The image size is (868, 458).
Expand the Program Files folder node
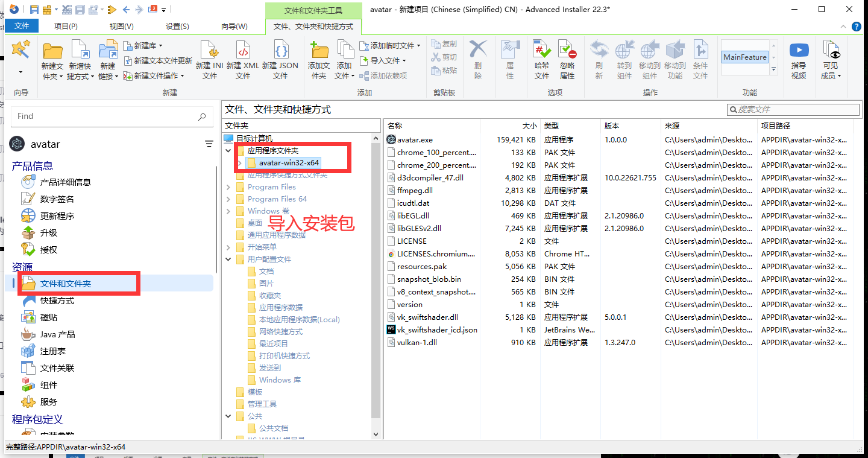coord(228,187)
